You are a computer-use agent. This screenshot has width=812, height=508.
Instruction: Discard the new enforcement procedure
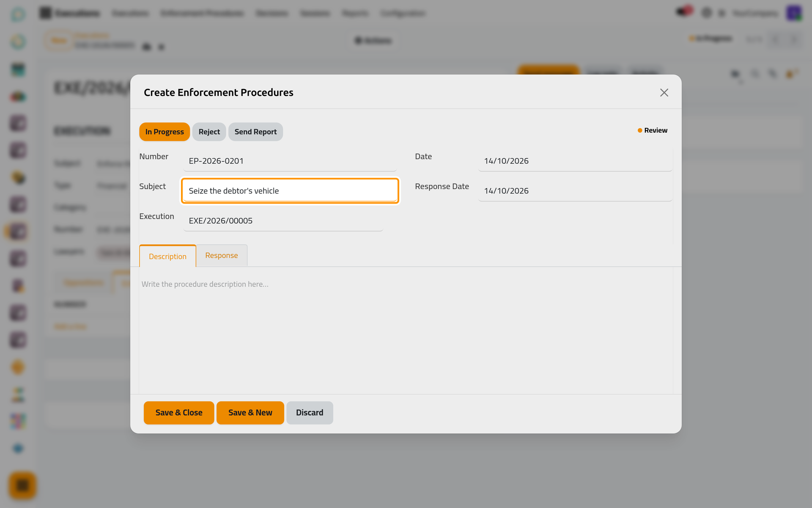tap(310, 413)
